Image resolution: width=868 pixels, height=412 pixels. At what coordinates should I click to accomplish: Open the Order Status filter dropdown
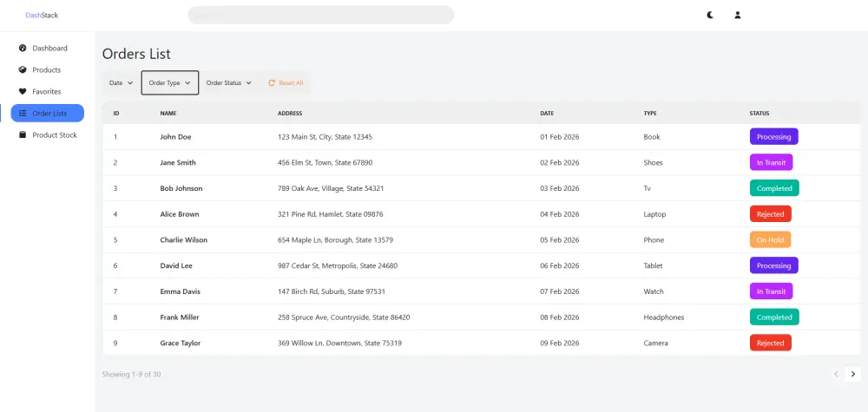[x=228, y=83]
